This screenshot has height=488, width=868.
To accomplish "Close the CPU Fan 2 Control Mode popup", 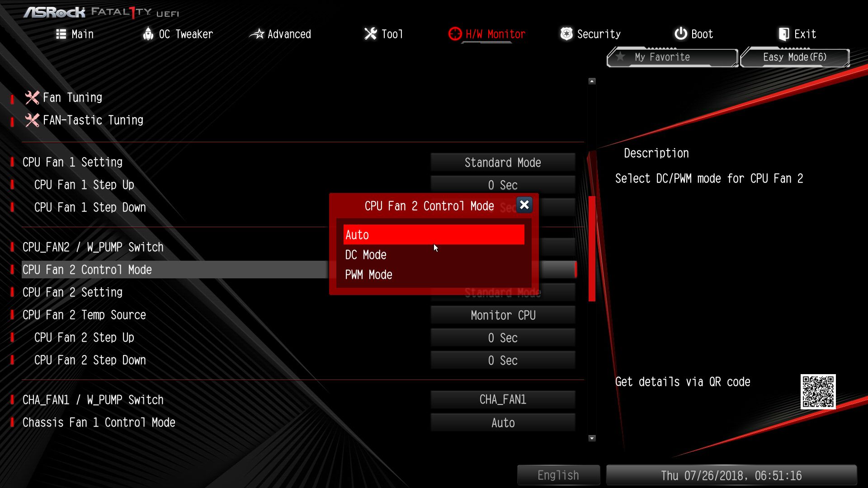I will pyautogui.click(x=524, y=205).
